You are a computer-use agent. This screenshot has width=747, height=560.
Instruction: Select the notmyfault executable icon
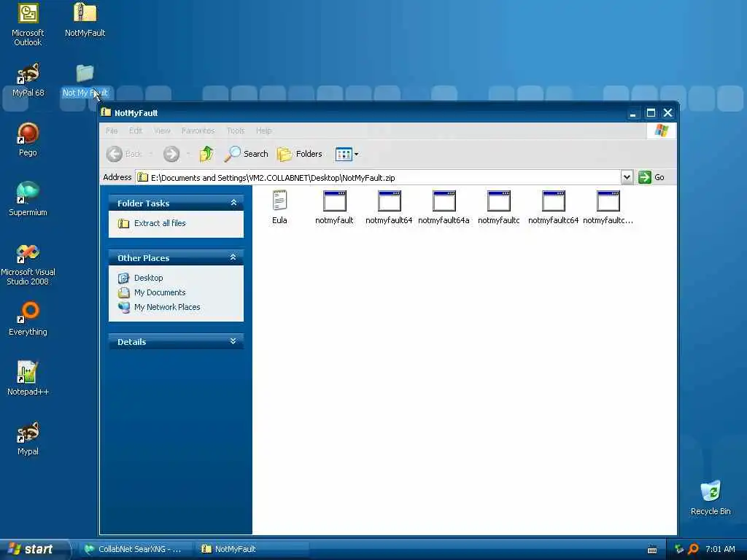(334, 201)
